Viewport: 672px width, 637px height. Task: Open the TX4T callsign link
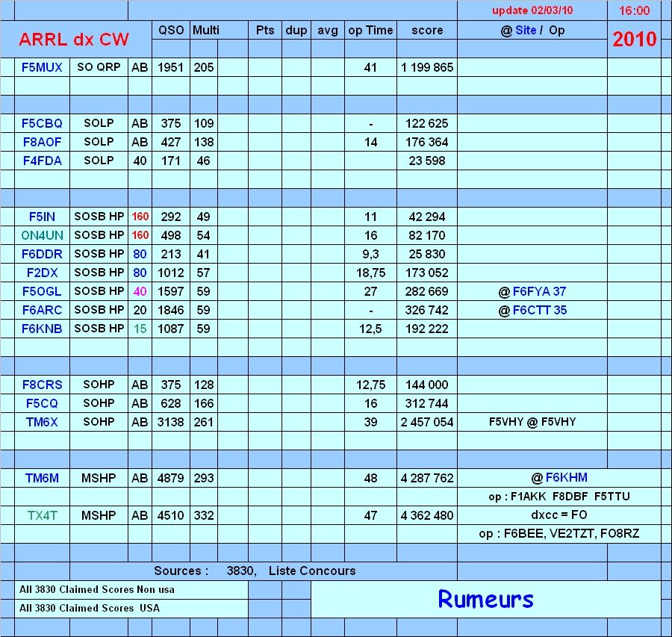(42, 515)
